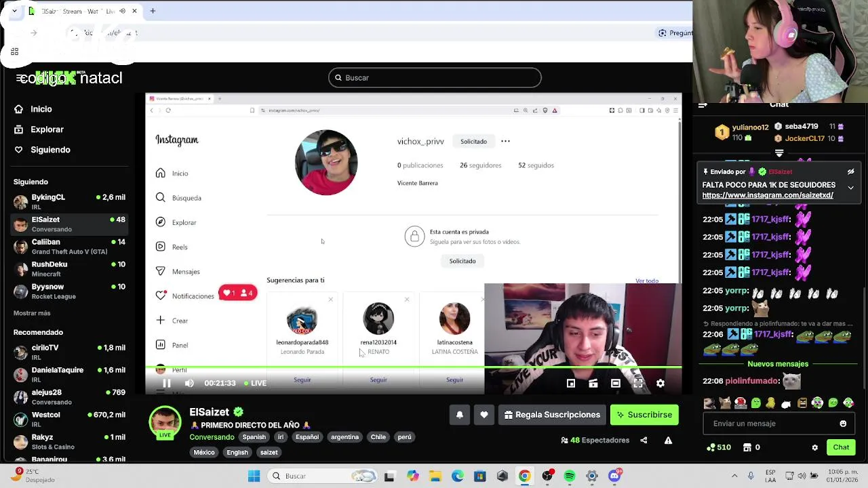Open chat settings gear icon

[x=814, y=447]
